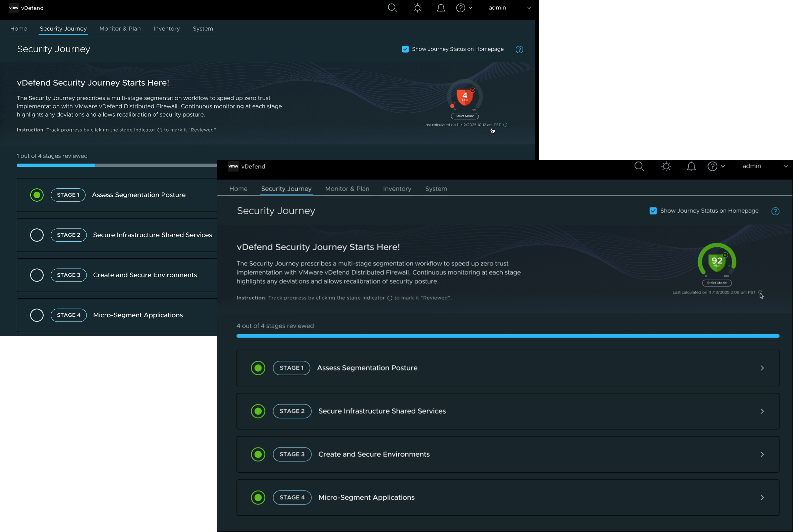Click blue help icon beside lower checkbox
Viewport: 793px width, 532px height.
(x=775, y=211)
